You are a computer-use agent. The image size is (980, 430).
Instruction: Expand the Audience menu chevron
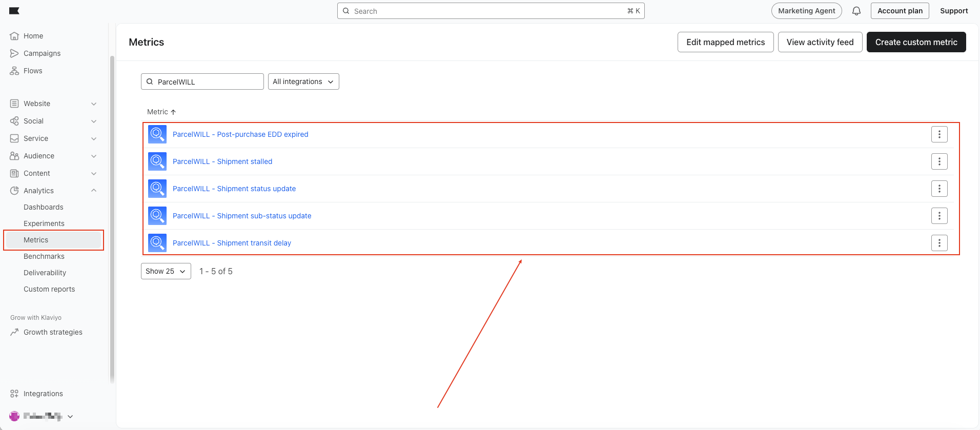point(94,156)
